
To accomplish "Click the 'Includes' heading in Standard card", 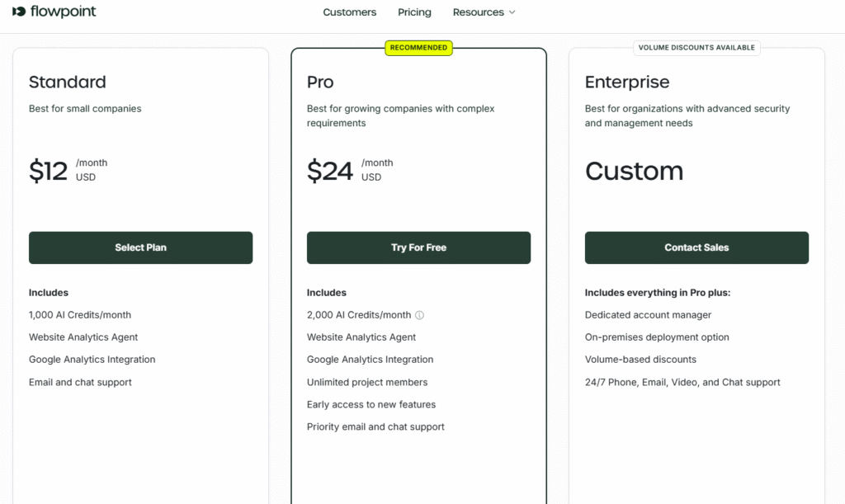I will 49,293.
